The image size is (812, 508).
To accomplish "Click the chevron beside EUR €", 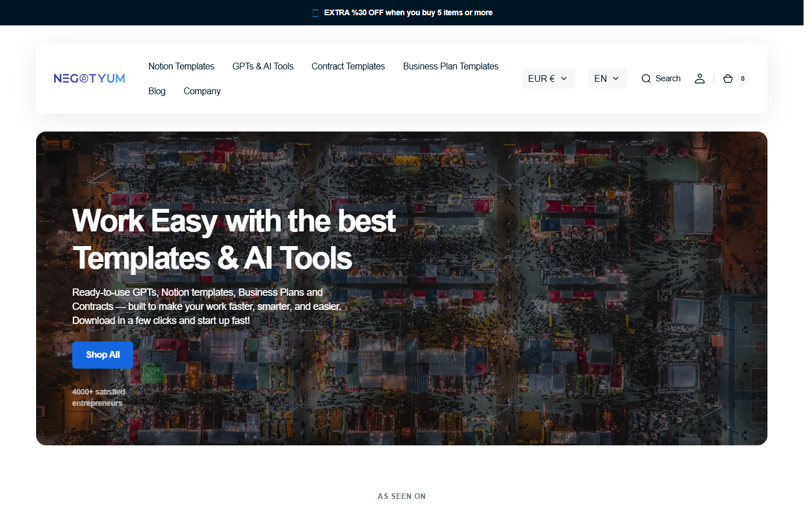I will [564, 78].
